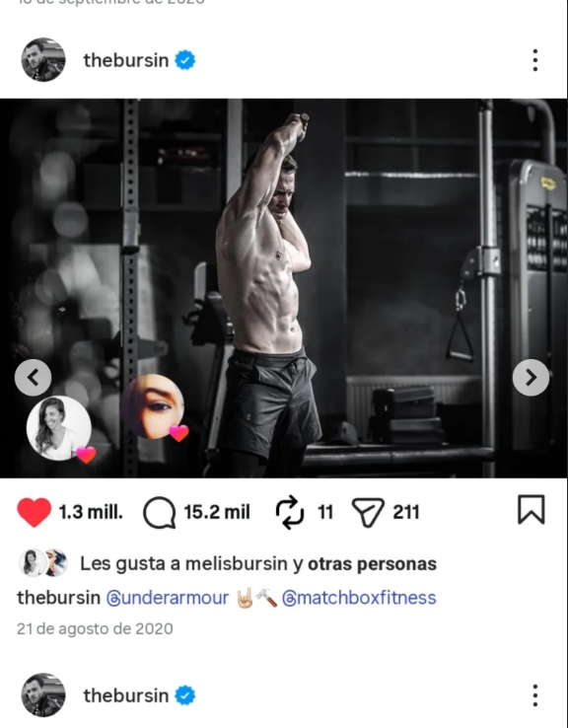The image size is (568, 728).
Task: Open the @underarmour mention link
Action: [168, 598]
